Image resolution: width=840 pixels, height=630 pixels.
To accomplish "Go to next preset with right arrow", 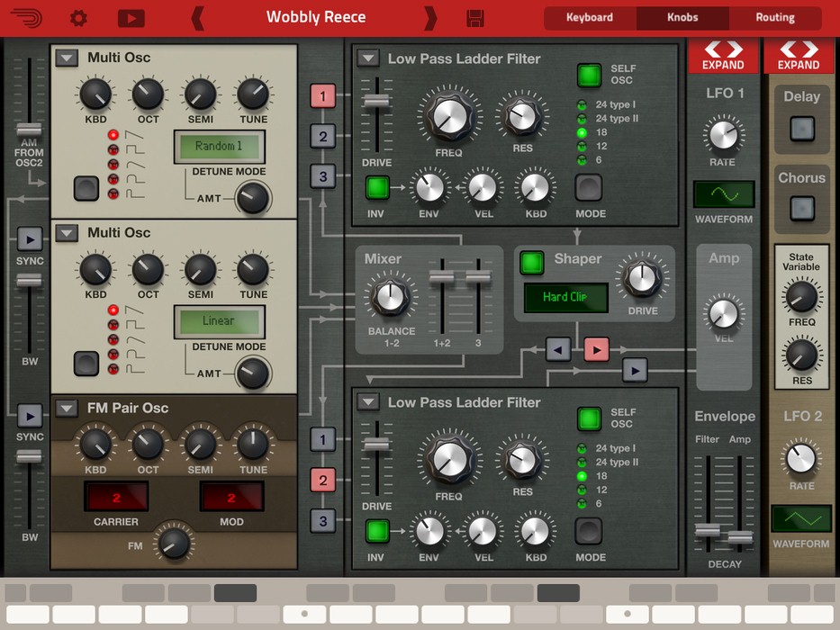I will coord(430,18).
